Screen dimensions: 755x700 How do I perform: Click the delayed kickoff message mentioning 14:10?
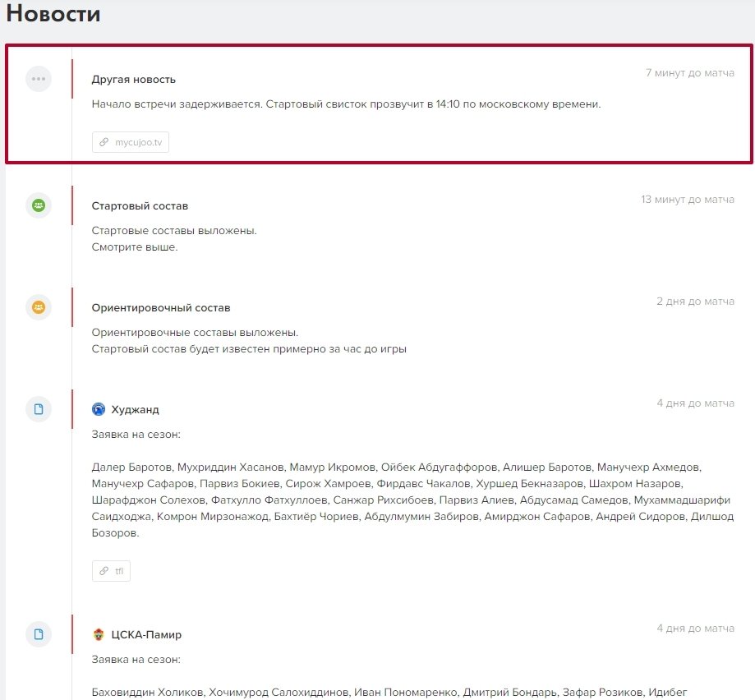pos(347,104)
